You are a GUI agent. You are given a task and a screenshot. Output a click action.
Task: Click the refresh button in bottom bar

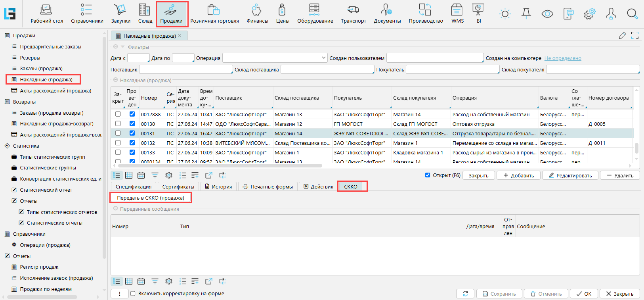point(465,294)
